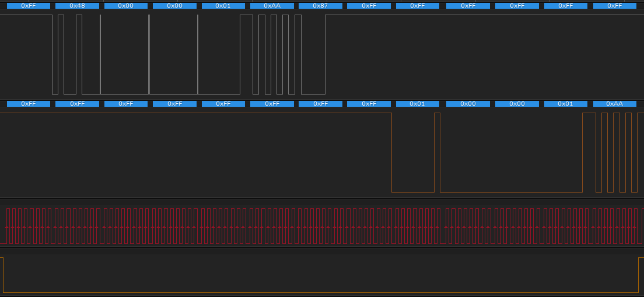Select orange-channel 0x01 label directly after 0xFF

coord(418,103)
